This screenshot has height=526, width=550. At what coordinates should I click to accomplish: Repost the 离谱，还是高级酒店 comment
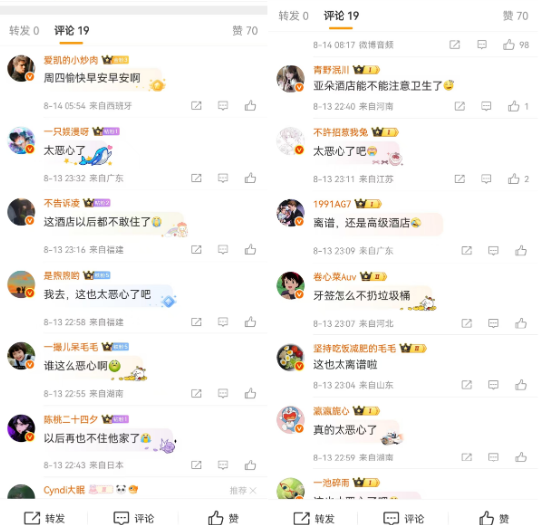coord(467,251)
